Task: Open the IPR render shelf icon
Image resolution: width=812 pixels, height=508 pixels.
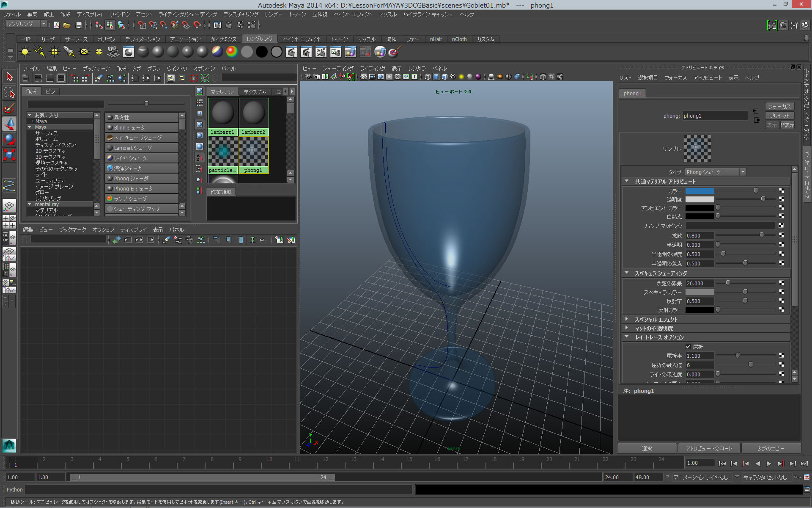Action: 306,52
